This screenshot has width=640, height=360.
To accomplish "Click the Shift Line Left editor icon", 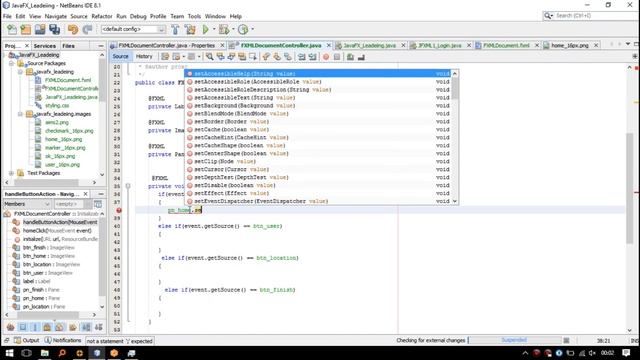I will tap(302, 57).
